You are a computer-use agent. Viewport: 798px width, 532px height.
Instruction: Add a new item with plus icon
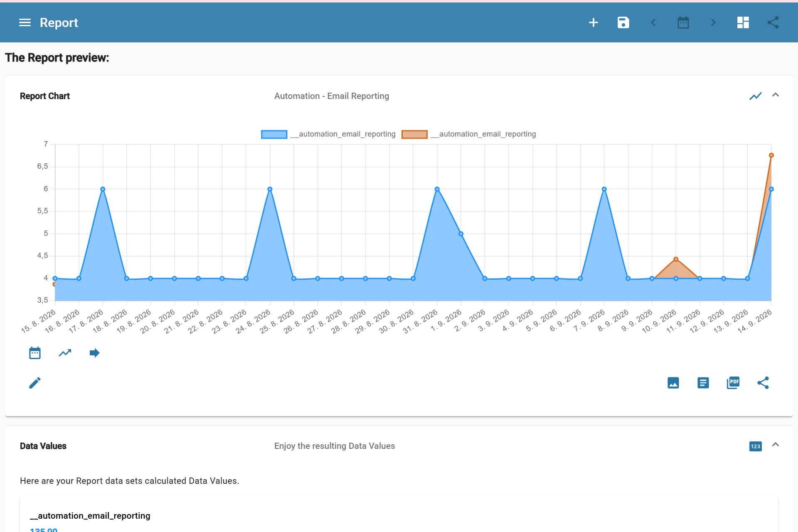[594, 22]
